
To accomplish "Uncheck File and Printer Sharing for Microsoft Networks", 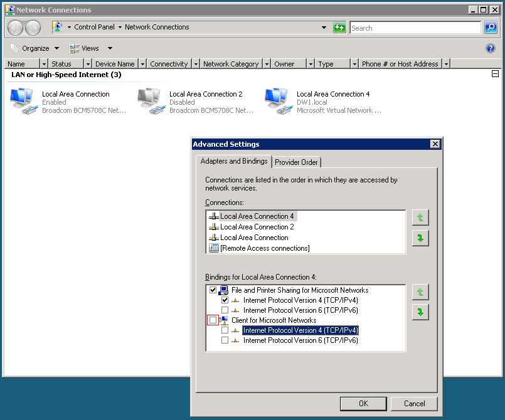I will [x=213, y=290].
